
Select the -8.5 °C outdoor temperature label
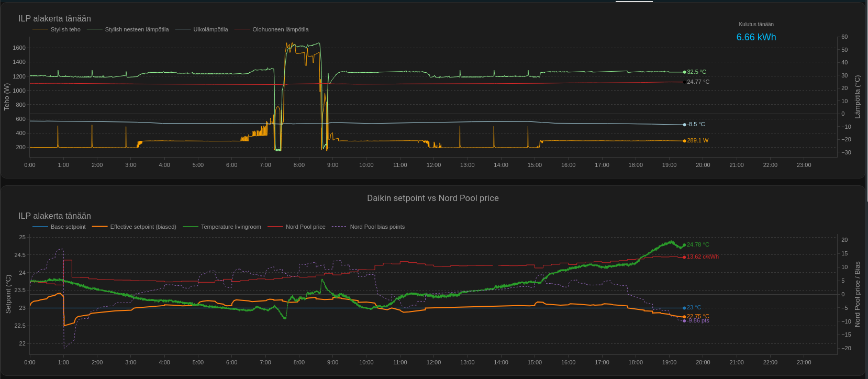tap(696, 125)
